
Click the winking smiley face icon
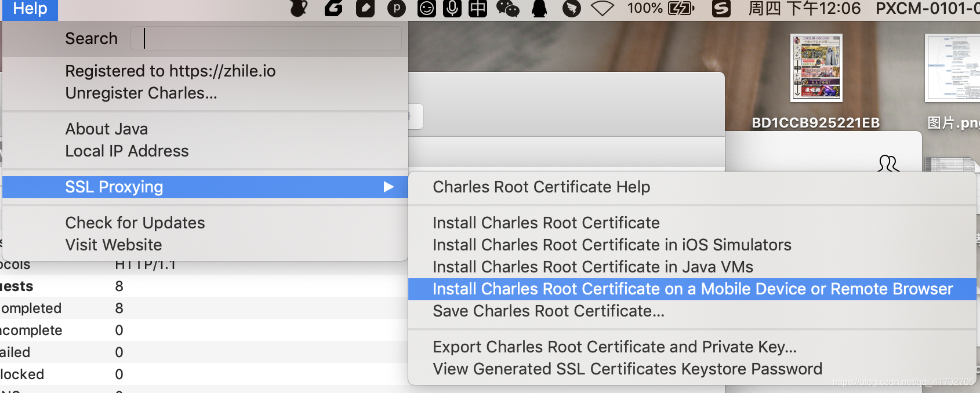[x=426, y=8]
